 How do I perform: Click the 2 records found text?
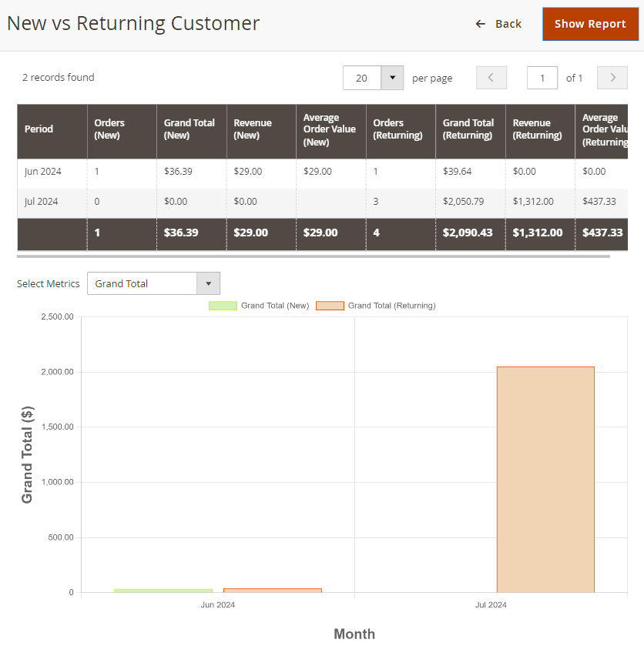pos(58,78)
